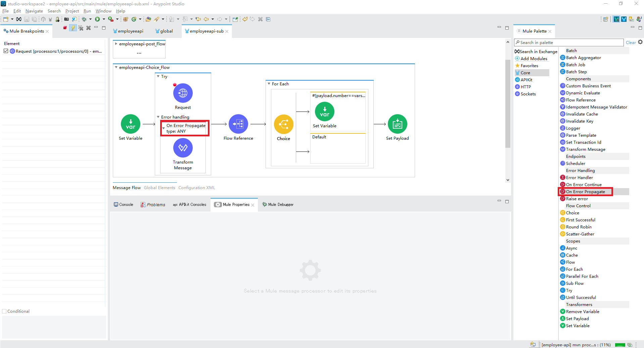Open the Project menu
Image resolution: width=644 pixels, height=348 pixels.
pyautogui.click(x=72, y=11)
